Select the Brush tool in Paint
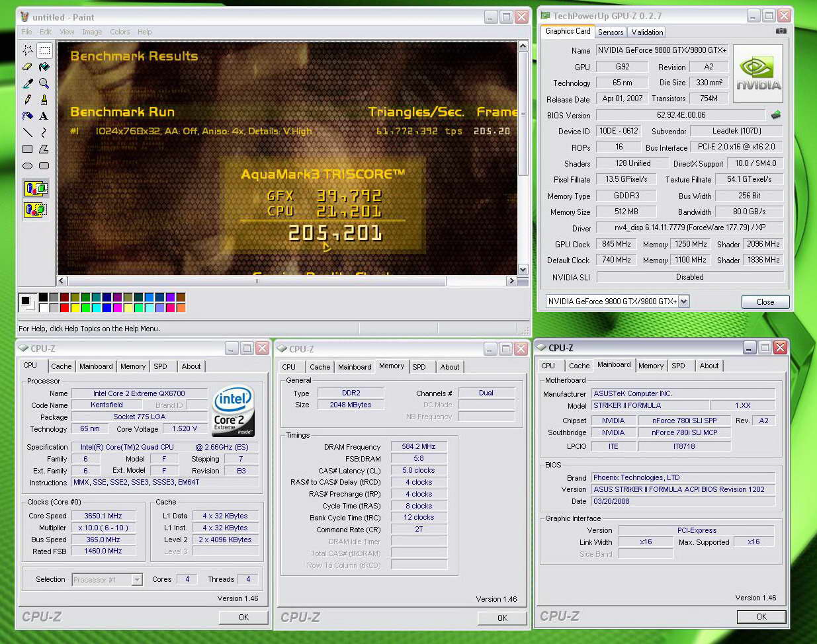The image size is (817, 644). (x=44, y=100)
